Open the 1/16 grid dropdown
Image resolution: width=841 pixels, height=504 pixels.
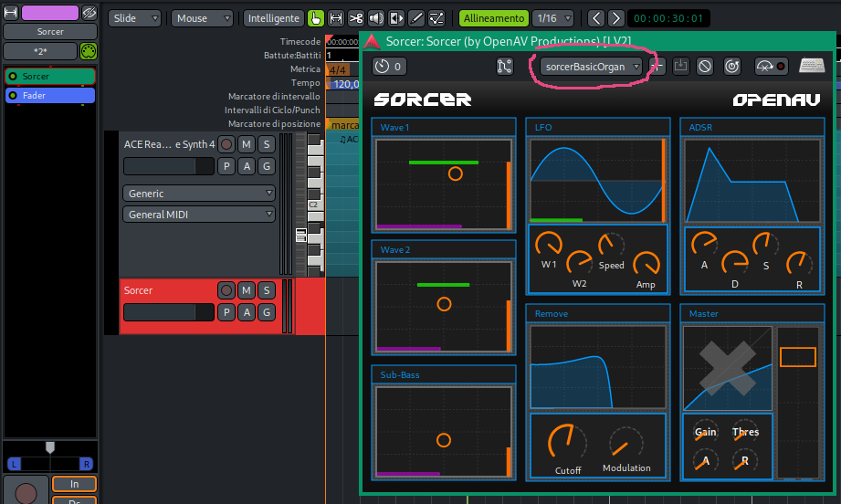(x=553, y=18)
